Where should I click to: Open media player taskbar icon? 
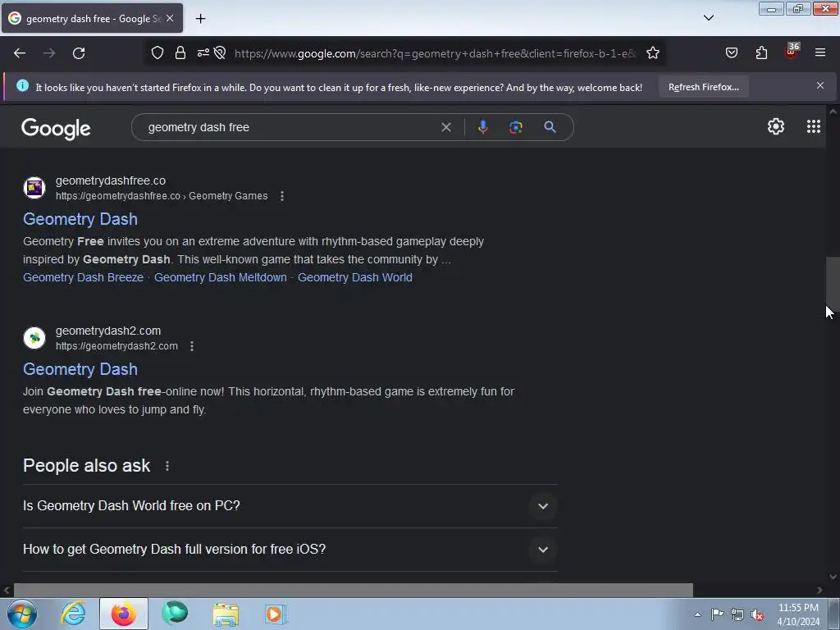pyautogui.click(x=276, y=614)
